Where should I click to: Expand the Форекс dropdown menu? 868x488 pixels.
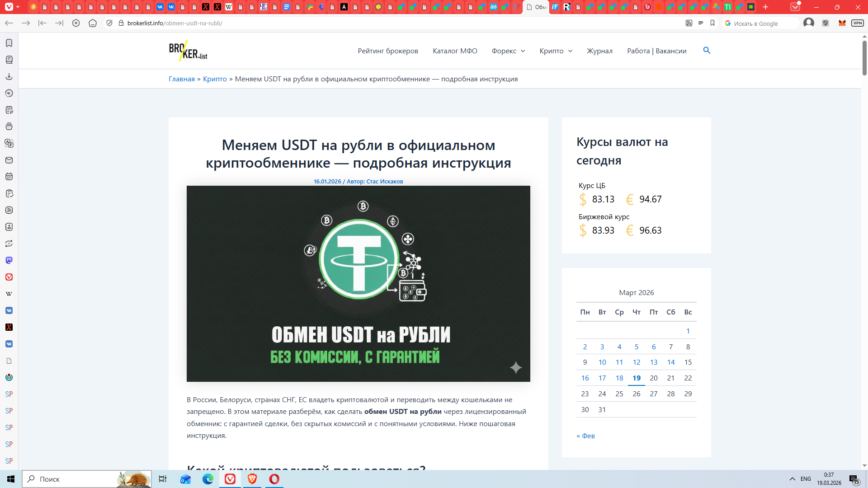click(509, 51)
